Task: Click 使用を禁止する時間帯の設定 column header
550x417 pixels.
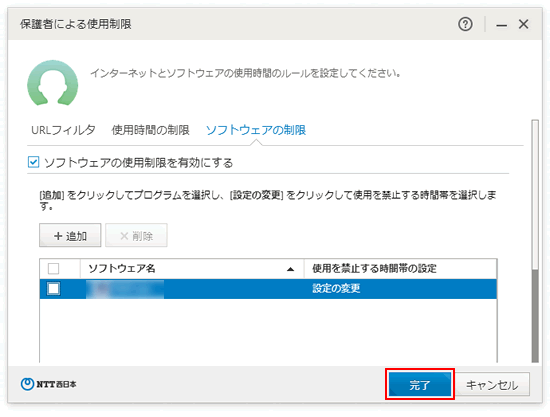Action: 400,269
